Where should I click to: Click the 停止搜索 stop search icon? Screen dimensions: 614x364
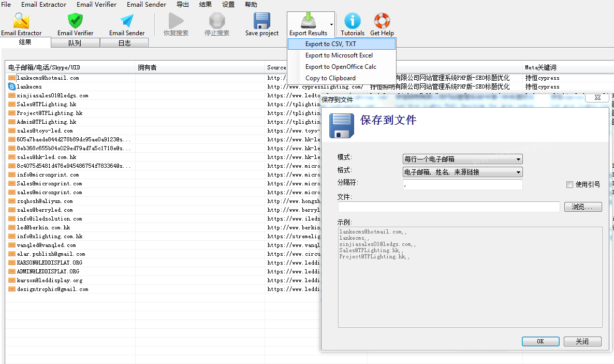pyautogui.click(x=217, y=21)
